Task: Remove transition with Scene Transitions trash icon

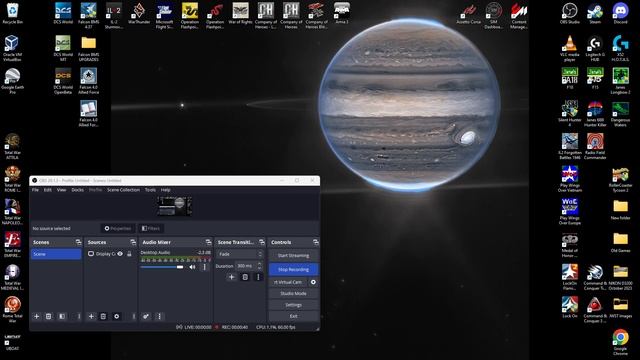Action: 245,277
